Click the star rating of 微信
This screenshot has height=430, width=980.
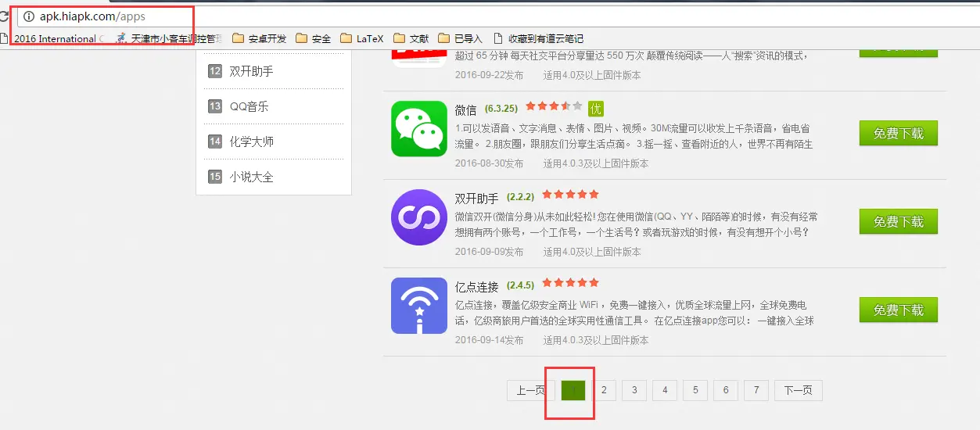(555, 106)
